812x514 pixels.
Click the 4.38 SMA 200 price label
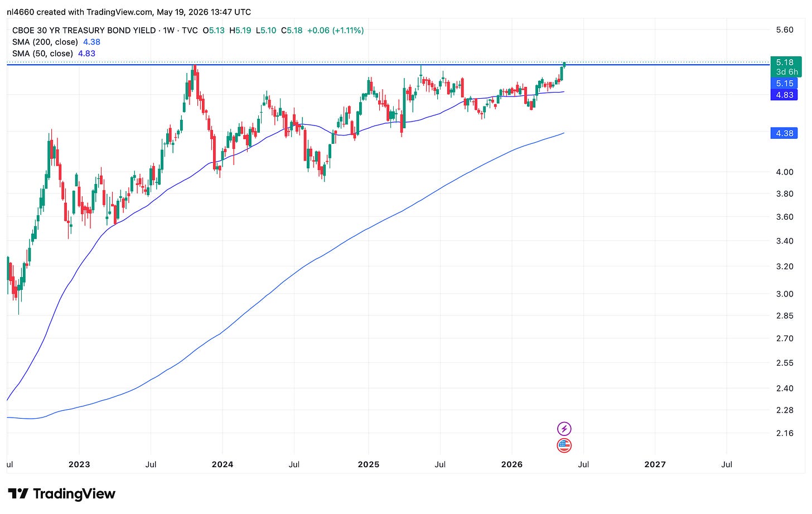coord(785,133)
